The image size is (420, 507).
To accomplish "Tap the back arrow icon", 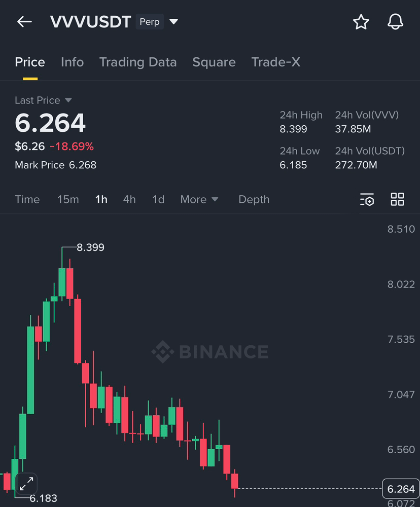I will (24, 22).
